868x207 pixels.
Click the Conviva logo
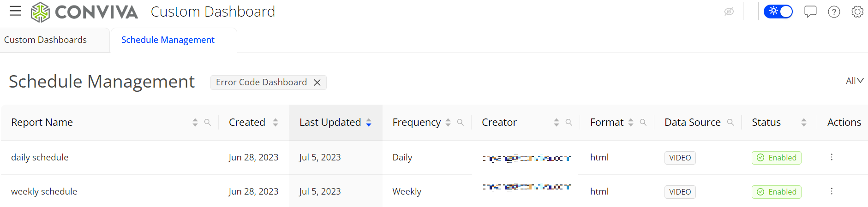84,12
